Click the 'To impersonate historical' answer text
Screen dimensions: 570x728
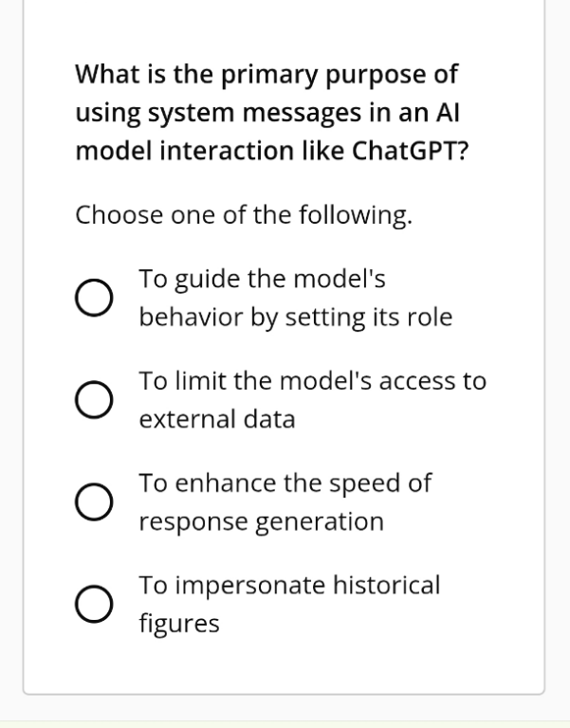tap(289, 586)
